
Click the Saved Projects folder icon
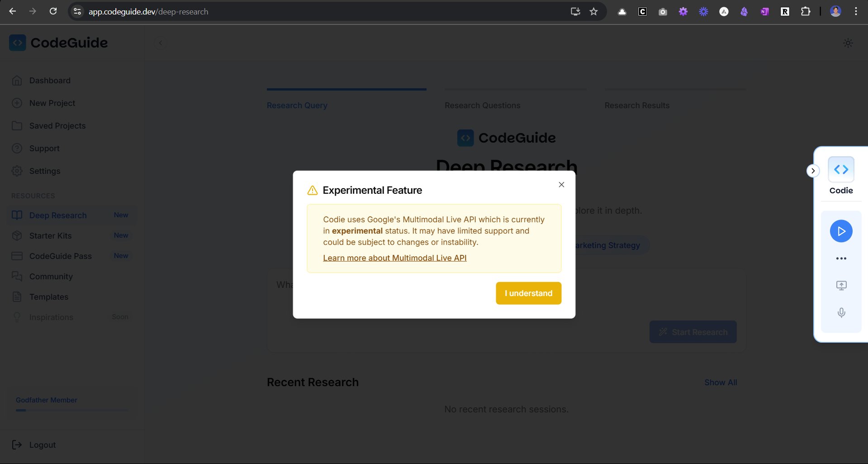(x=17, y=126)
